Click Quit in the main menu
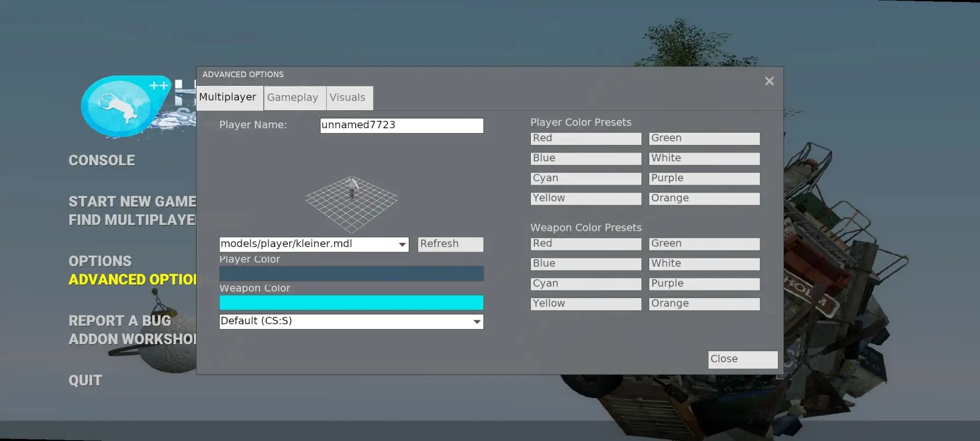Viewport: 980px width, 441px height. [85, 380]
